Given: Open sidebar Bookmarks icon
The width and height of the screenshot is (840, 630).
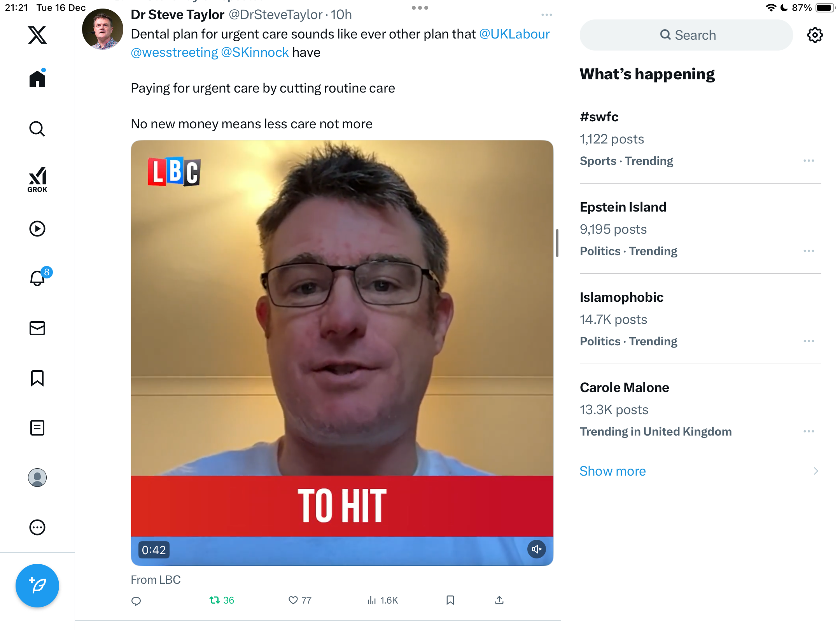Looking at the screenshot, I should pos(37,378).
